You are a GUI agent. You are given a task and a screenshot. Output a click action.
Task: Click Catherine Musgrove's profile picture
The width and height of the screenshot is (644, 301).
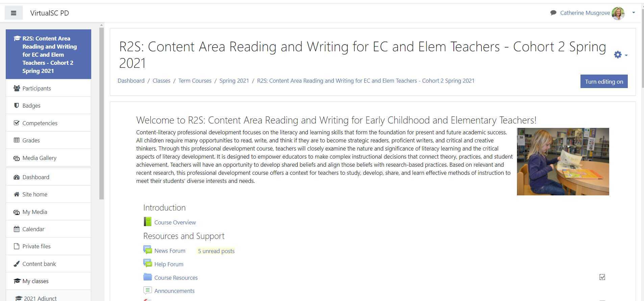click(618, 13)
